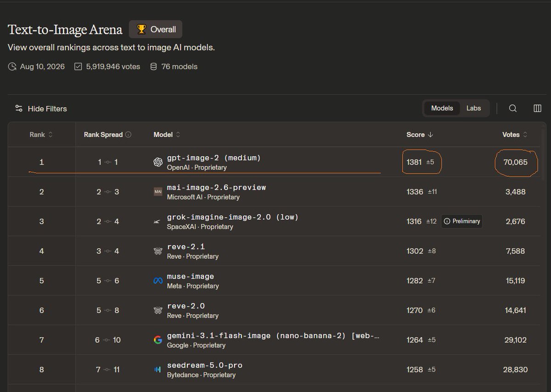Click the SpaceXAI logo icon for grok-imagine

(x=157, y=222)
